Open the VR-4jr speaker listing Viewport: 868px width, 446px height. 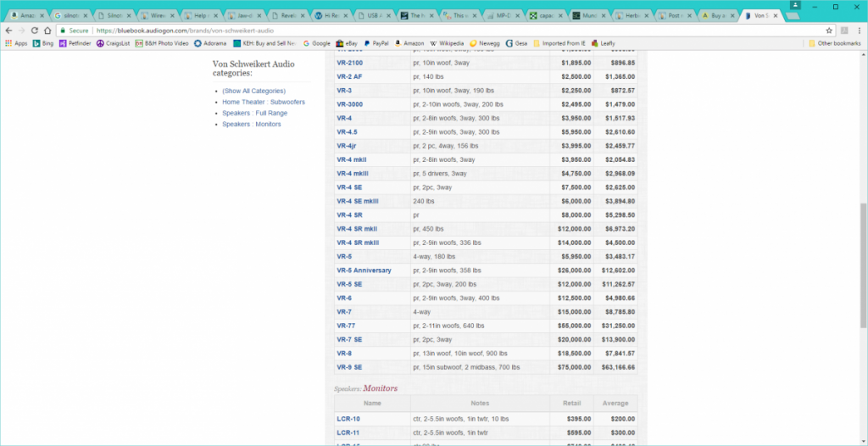[347, 147]
